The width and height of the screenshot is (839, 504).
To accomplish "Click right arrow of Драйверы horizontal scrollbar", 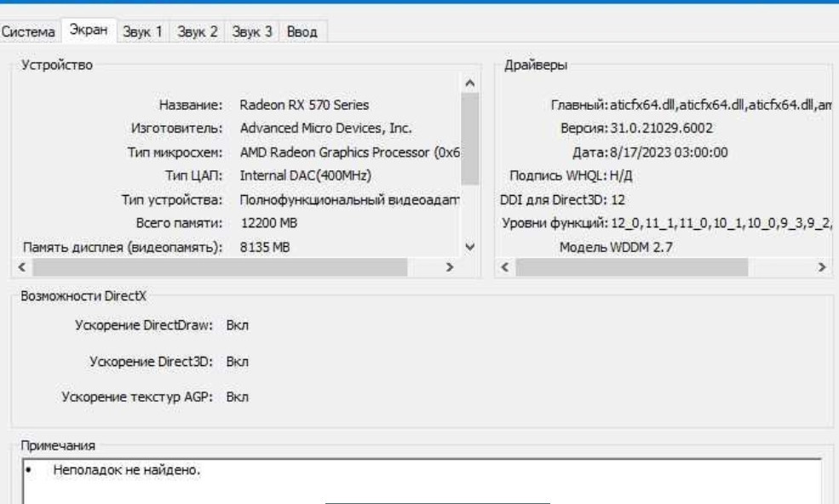I will [822, 267].
